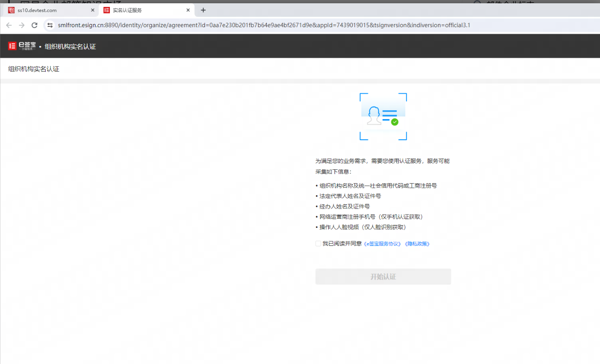Viewport: 600px width, 364px height.
Task: Close the ss10.devtest.com tab
Action: click(x=92, y=10)
